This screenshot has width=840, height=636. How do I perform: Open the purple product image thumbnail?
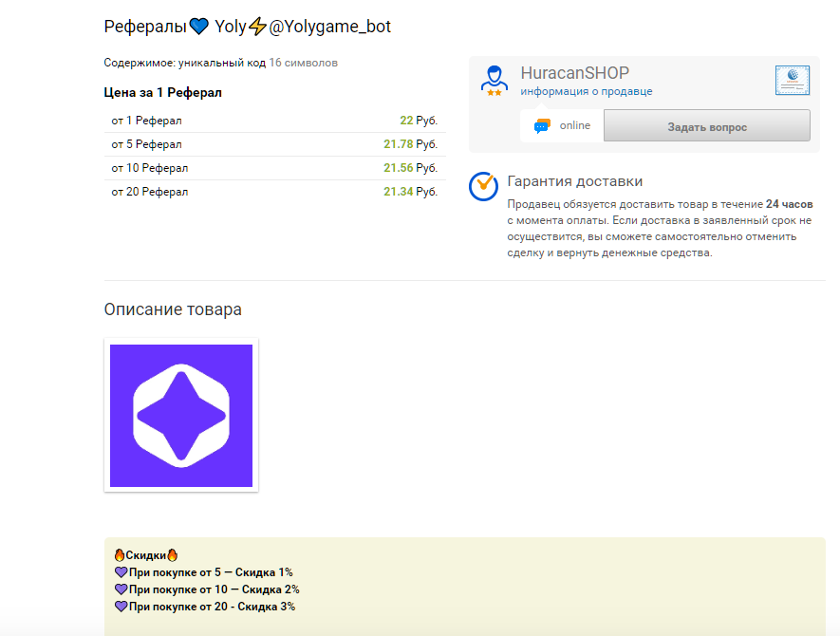tap(181, 415)
